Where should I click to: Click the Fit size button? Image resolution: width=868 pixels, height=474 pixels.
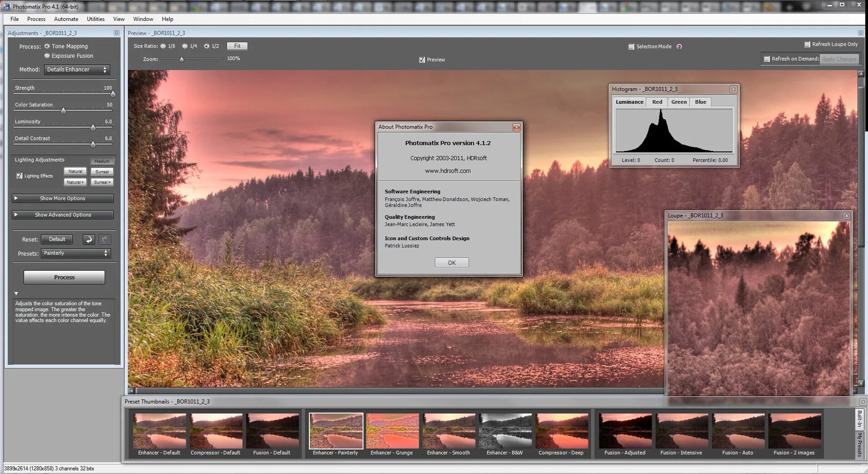pos(237,46)
